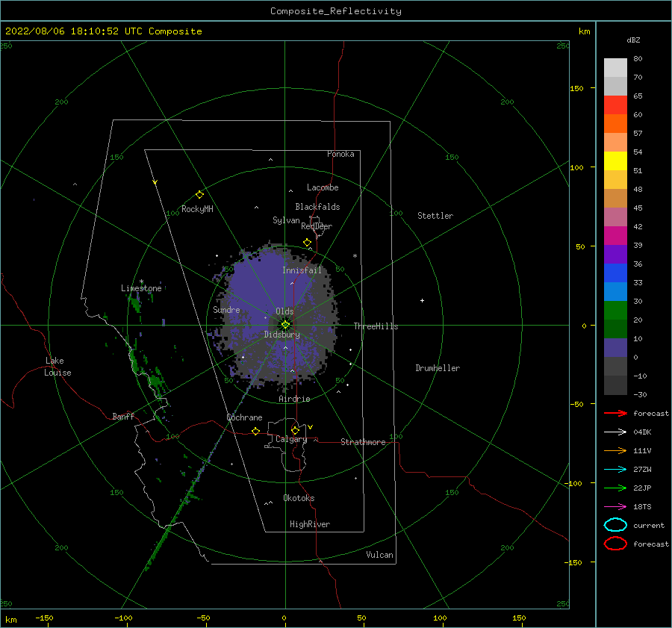The width and height of the screenshot is (672, 628).
Task: Click the orange 111V arrow icon
Action: 615,450
